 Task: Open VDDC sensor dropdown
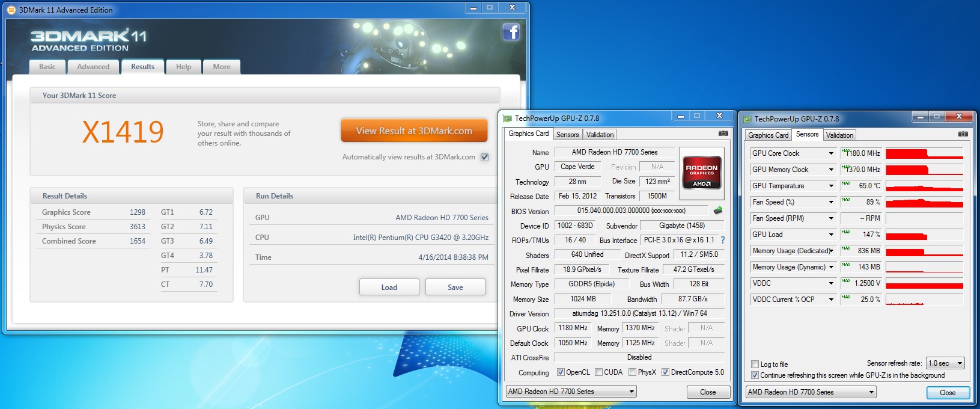pyautogui.click(x=832, y=283)
